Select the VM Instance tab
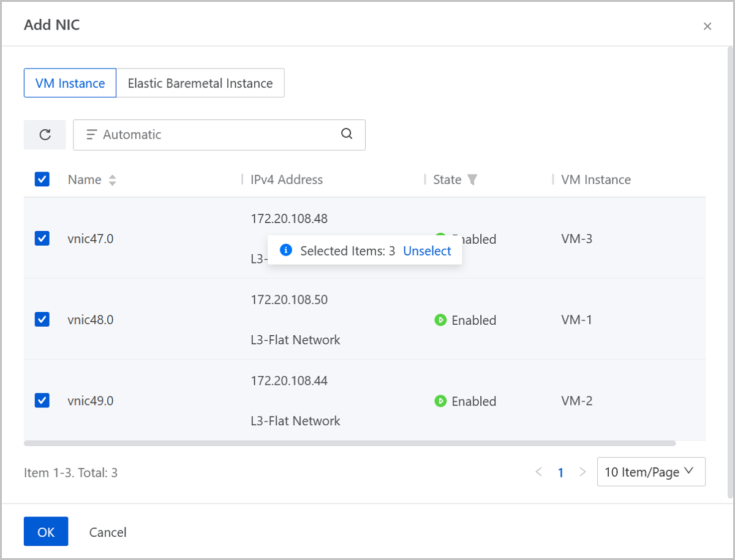 click(70, 83)
